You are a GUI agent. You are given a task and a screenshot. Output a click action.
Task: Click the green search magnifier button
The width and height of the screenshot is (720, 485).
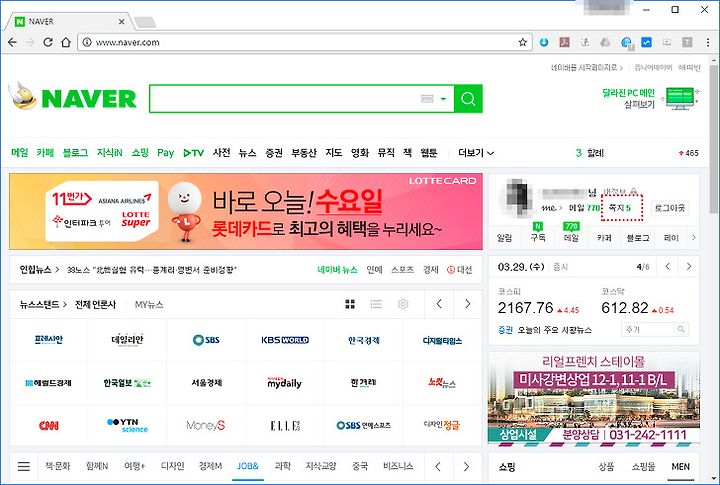468,99
